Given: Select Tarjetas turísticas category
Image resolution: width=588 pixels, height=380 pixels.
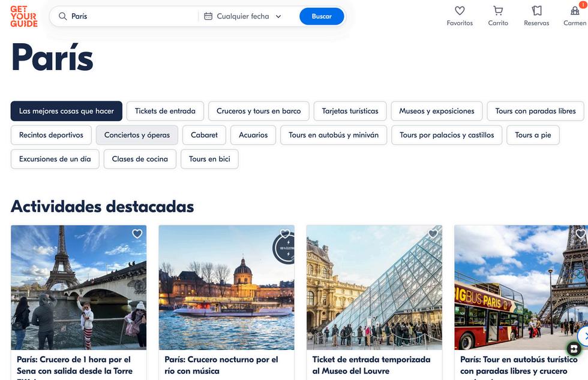Looking at the screenshot, I should coord(350,111).
